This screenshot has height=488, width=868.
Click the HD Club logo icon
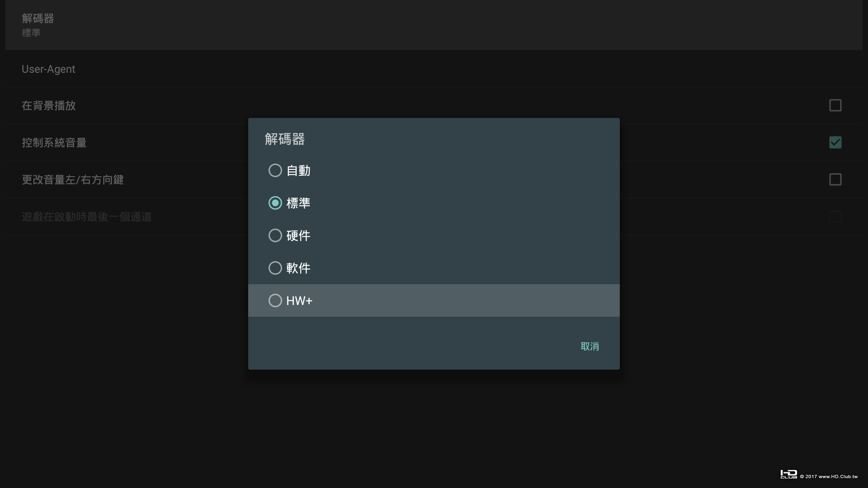[788, 474]
